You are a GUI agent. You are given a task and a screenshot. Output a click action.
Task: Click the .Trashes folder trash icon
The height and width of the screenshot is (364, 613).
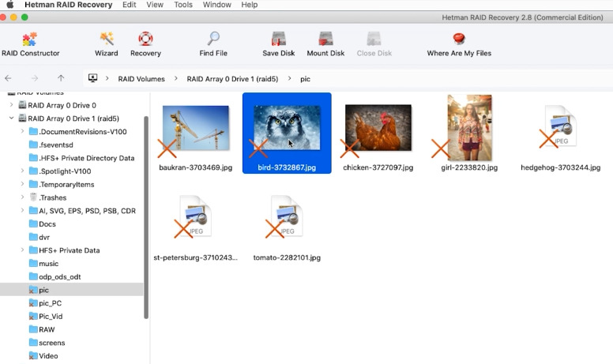pyautogui.click(x=34, y=197)
